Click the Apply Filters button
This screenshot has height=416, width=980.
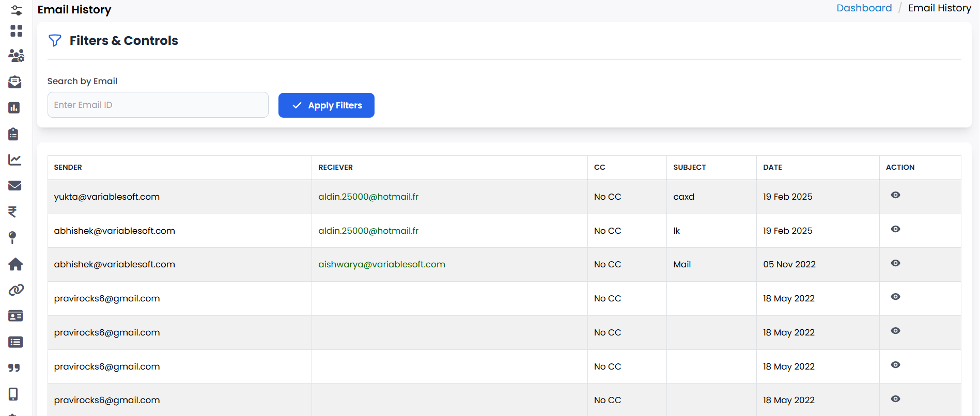point(326,105)
